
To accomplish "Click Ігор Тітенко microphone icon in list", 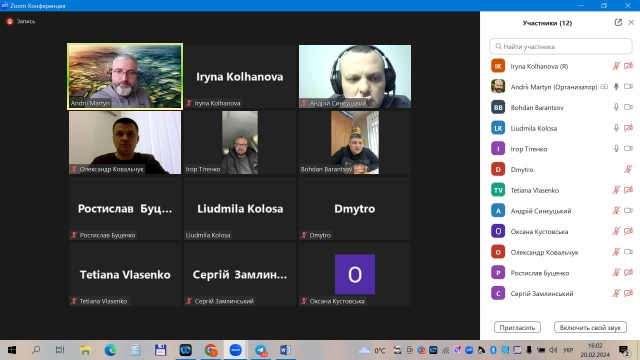I will [x=616, y=149].
